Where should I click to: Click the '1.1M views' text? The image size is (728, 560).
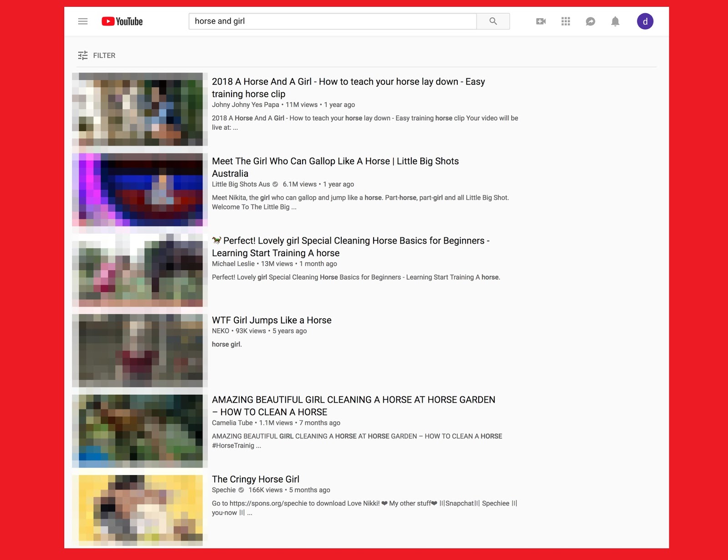tap(276, 423)
